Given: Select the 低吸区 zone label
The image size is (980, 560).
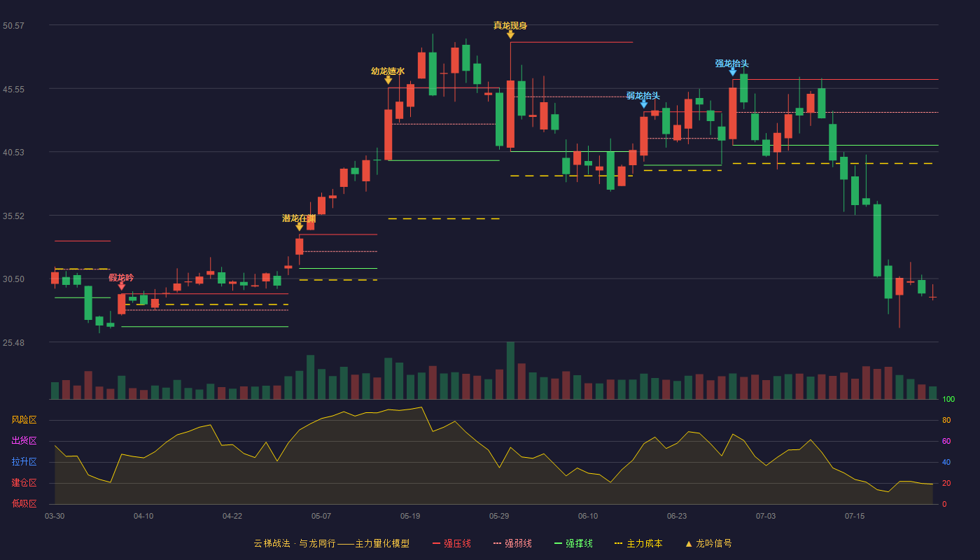Looking at the screenshot, I should (24, 504).
